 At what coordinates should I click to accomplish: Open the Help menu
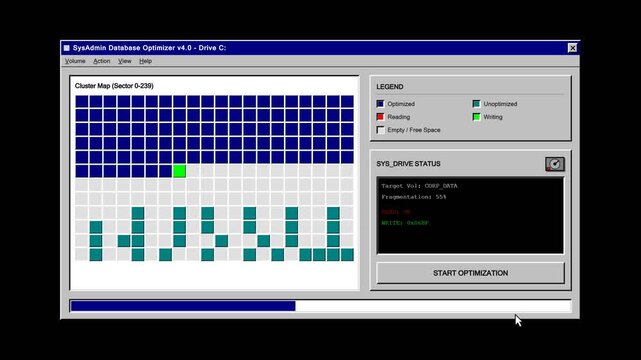click(x=145, y=61)
